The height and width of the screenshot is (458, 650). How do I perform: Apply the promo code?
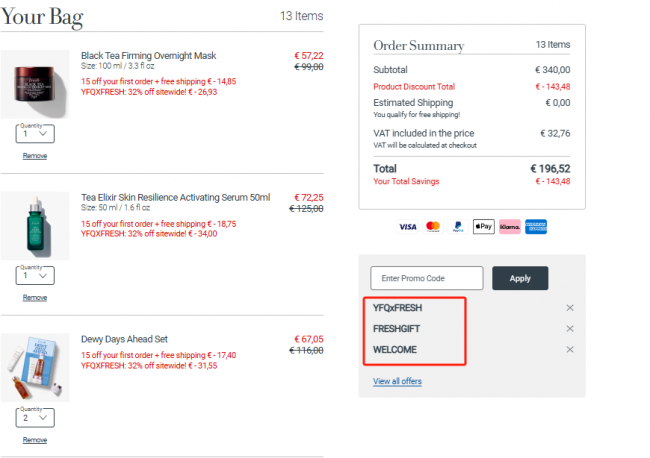click(520, 278)
